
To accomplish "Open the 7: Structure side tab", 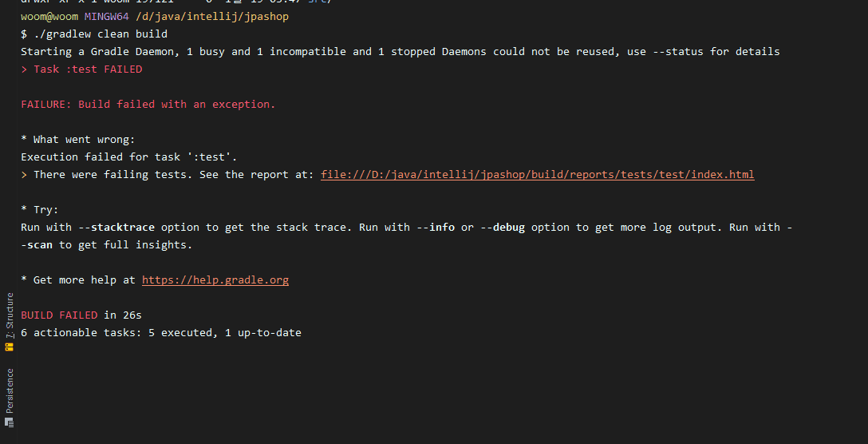I will tap(10, 315).
